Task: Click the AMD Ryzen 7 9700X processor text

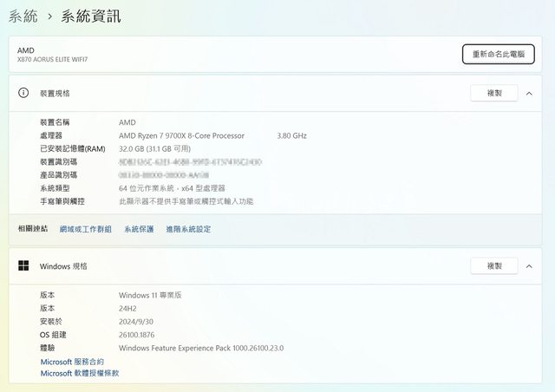Action: coord(181,135)
